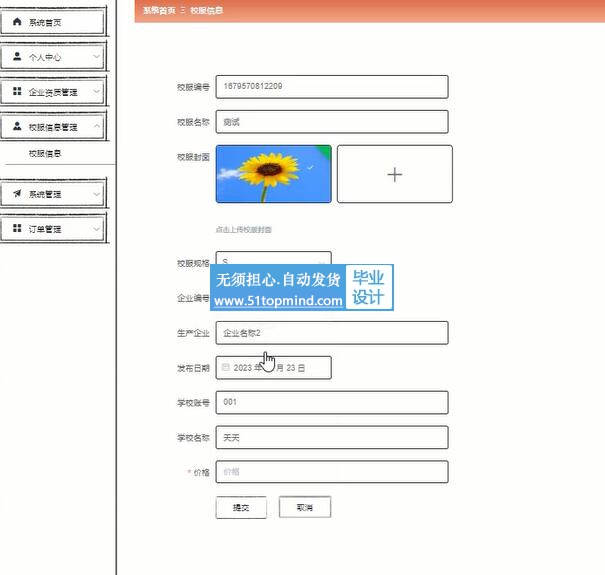
Task: Focus the 生产企业 input field
Action: click(x=332, y=333)
